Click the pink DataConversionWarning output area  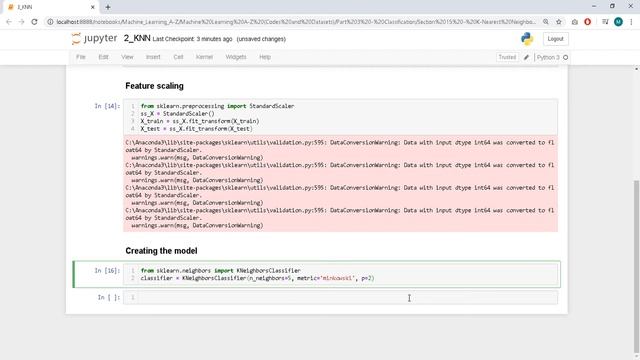click(340, 184)
